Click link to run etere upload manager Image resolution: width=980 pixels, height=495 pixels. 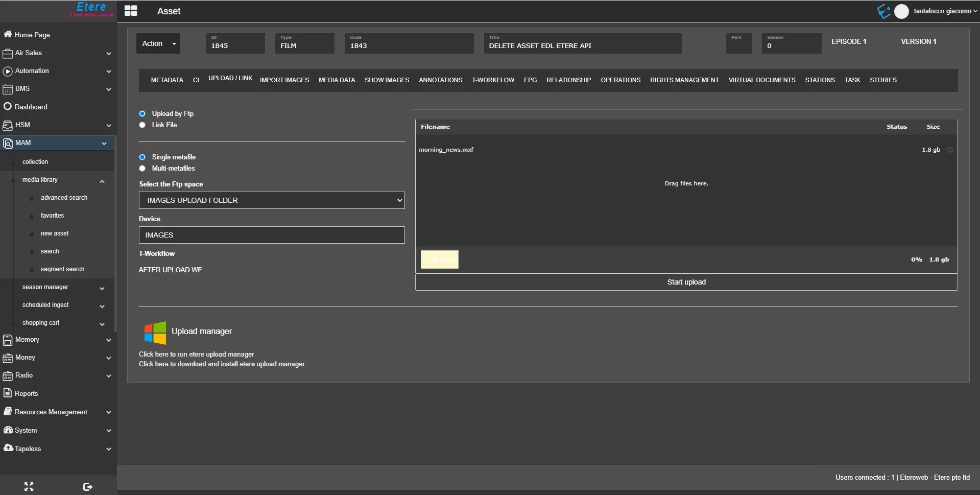196,354
